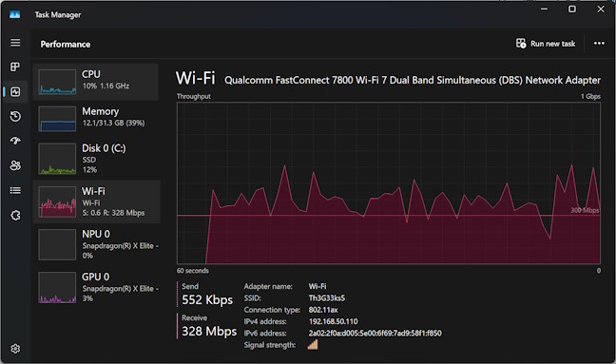616x364 pixels.
Task: Go to the Processes page icon
Action: (x=15, y=67)
